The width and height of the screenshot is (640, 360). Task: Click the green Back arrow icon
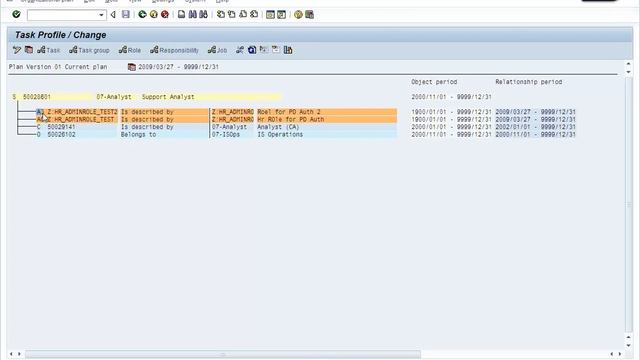(142, 15)
